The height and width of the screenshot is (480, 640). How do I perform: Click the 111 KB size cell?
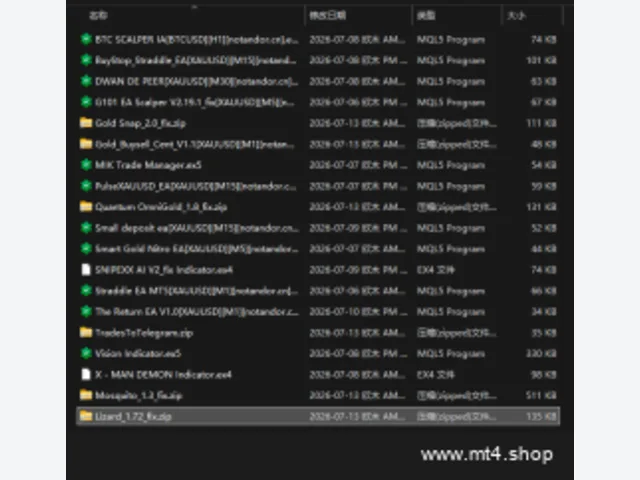[541, 123]
